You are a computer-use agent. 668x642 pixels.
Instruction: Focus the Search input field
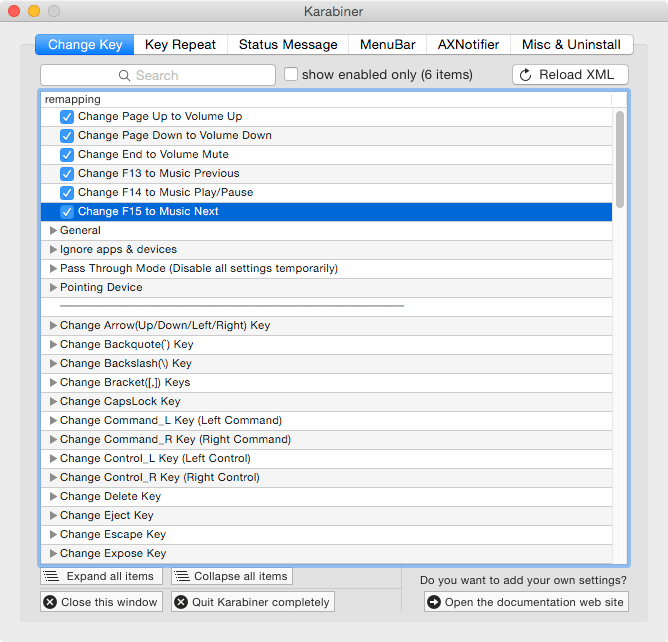(x=158, y=75)
